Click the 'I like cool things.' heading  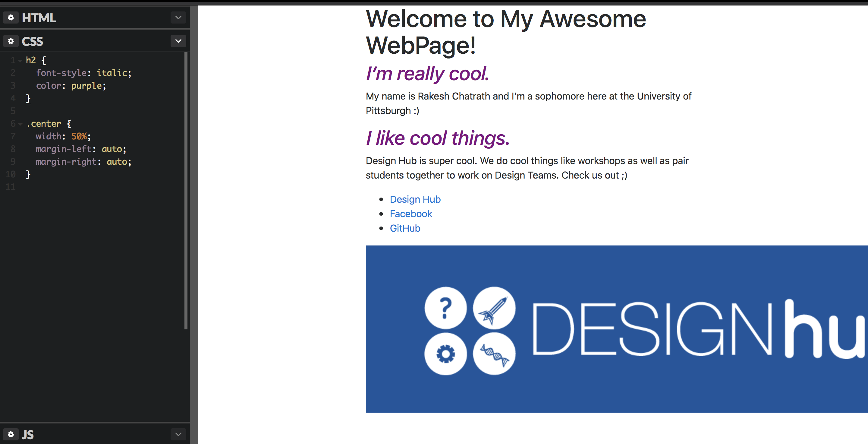click(437, 138)
